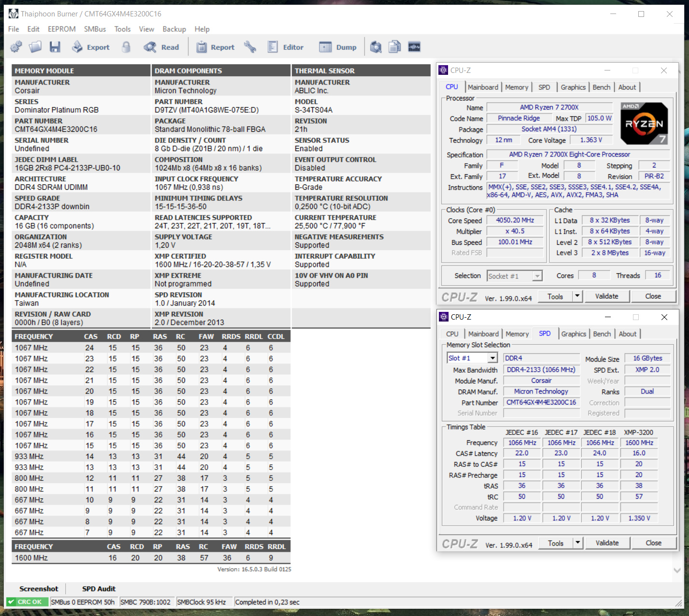Click the 1600 MHz XMP frequency row
Viewport: 689px width, 616px height.
coord(151,558)
